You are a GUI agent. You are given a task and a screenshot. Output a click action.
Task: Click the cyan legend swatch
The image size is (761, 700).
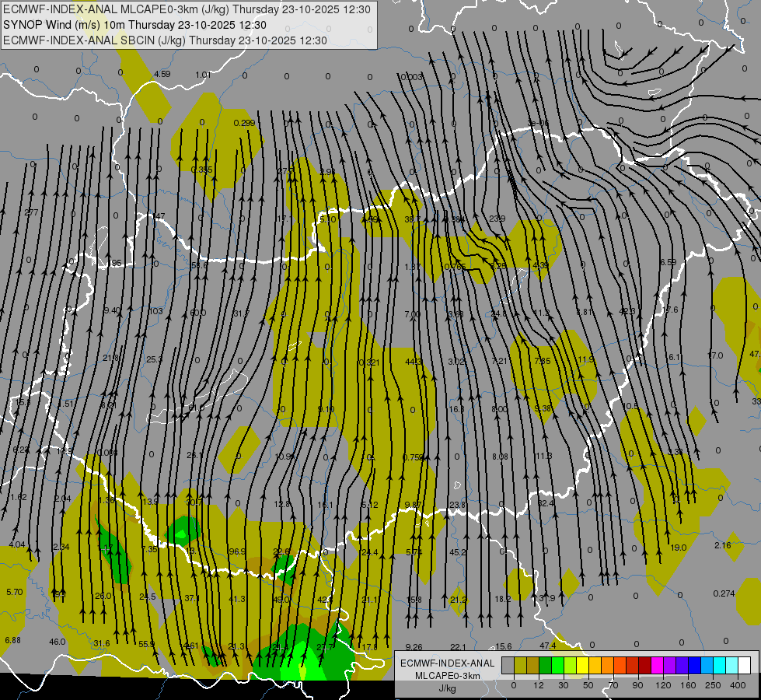click(x=719, y=665)
